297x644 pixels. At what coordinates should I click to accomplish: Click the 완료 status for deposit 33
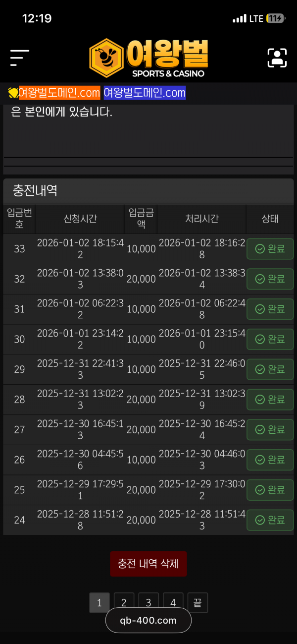coord(270,249)
